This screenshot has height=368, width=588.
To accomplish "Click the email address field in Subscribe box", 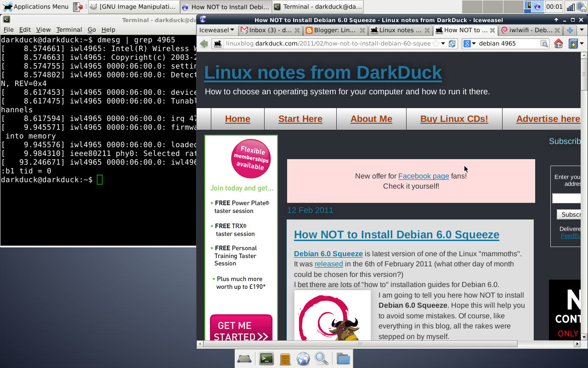I will click(x=566, y=198).
